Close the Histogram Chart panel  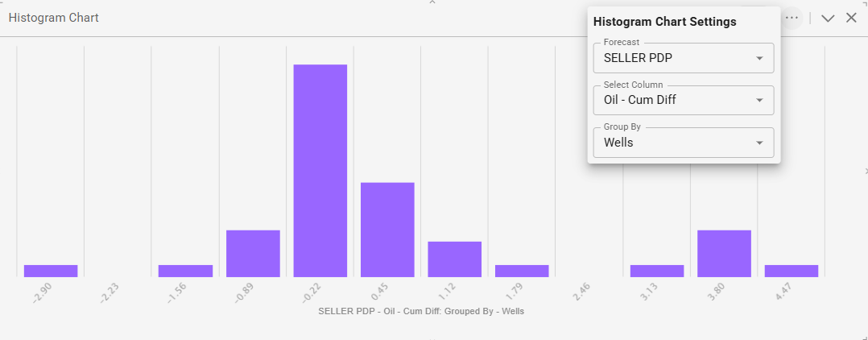point(851,18)
